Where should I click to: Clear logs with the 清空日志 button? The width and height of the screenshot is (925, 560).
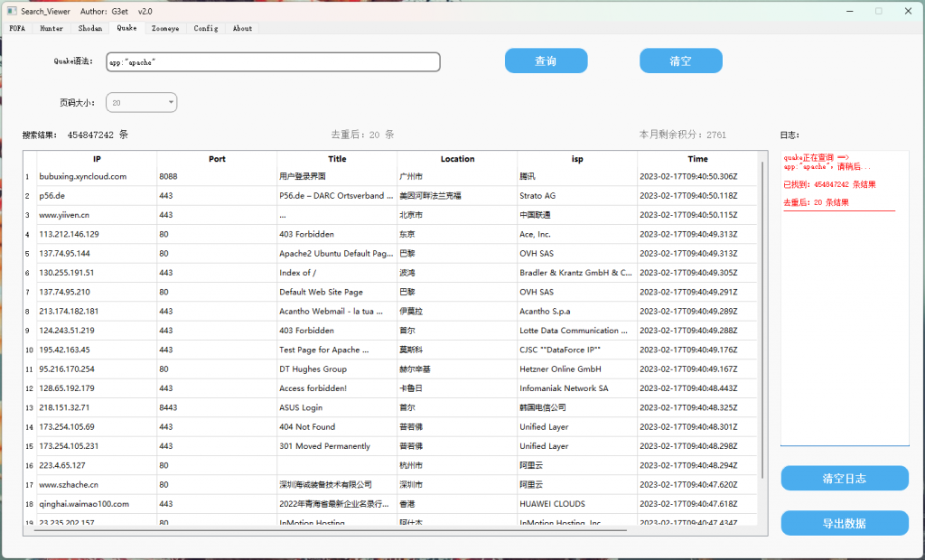[x=844, y=478]
